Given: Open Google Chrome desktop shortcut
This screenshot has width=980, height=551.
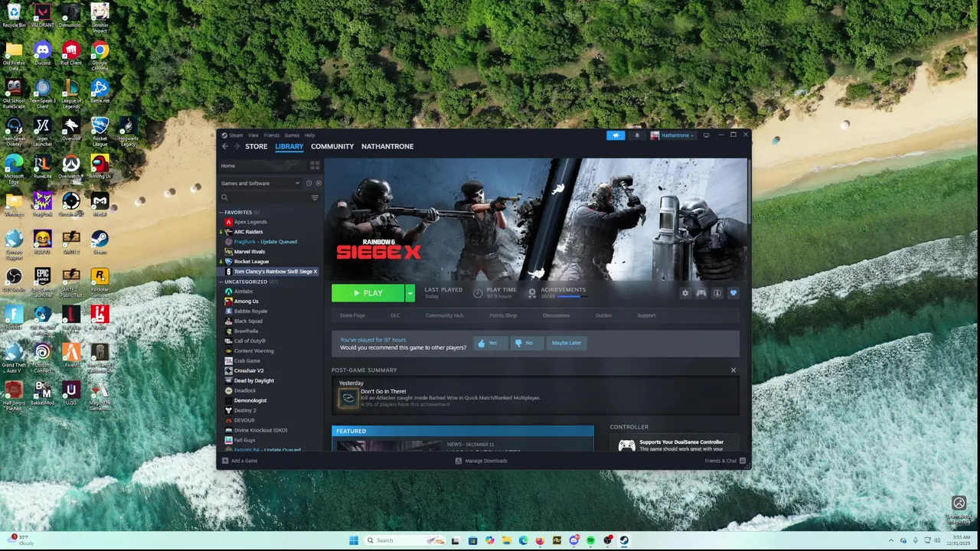Looking at the screenshot, I should click(100, 54).
